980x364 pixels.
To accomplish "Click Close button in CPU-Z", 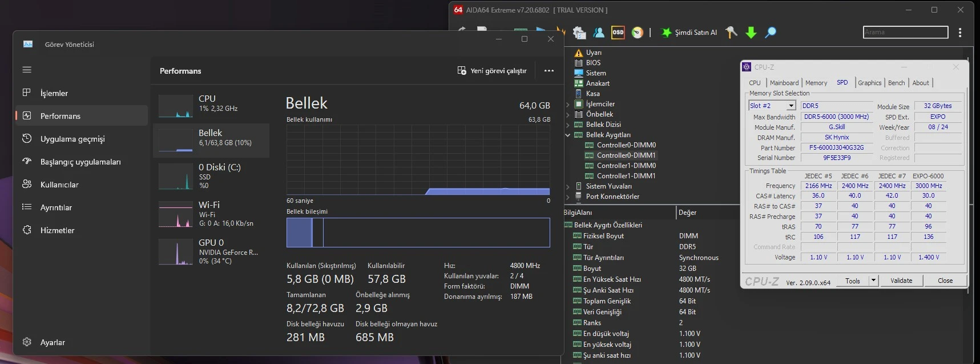I will tap(945, 281).
